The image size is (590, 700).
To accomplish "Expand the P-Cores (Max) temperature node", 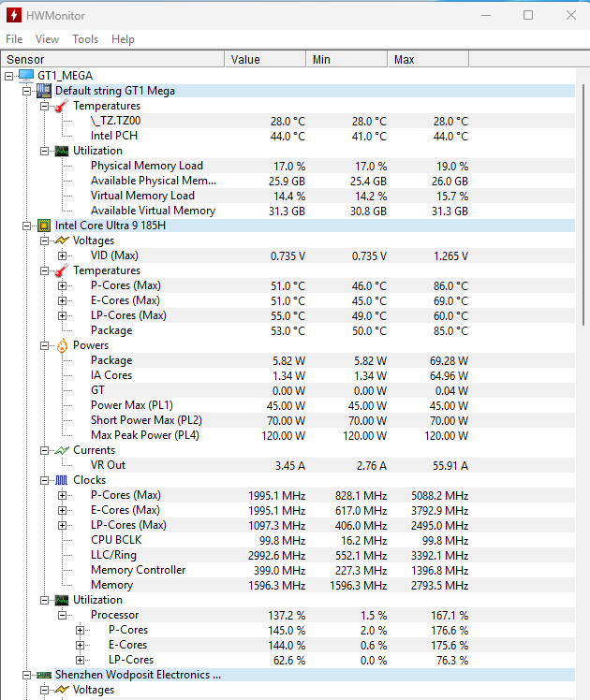I will coord(63,285).
